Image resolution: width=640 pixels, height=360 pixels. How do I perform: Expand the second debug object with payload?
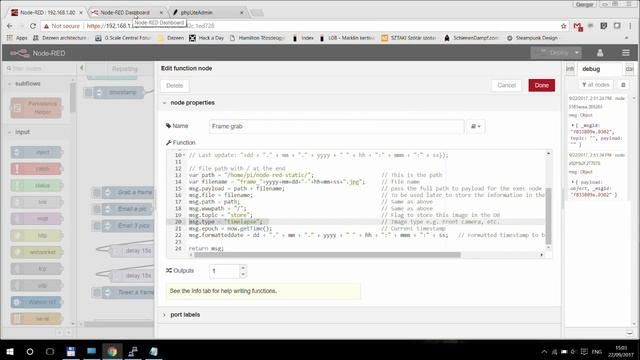coord(572,182)
